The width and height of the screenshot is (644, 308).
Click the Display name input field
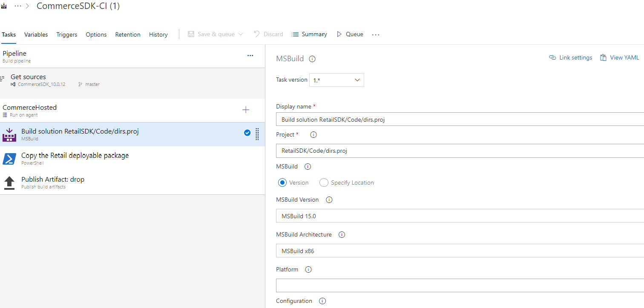[460, 120]
